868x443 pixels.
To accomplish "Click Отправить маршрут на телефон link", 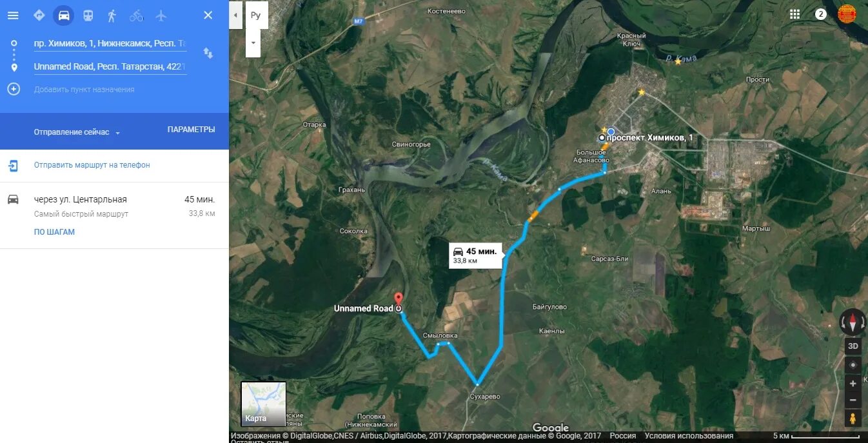I will pyautogui.click(x=92, y=165).
